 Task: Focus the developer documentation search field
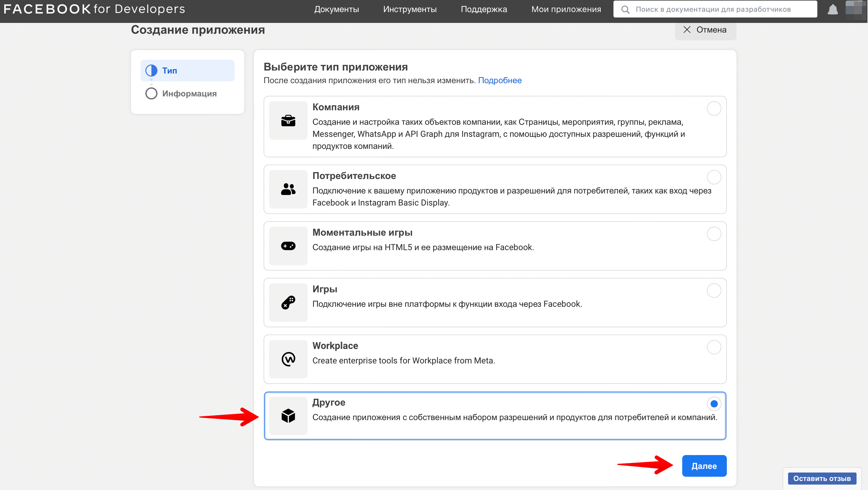pyautogui.click(x=715, y=9)
